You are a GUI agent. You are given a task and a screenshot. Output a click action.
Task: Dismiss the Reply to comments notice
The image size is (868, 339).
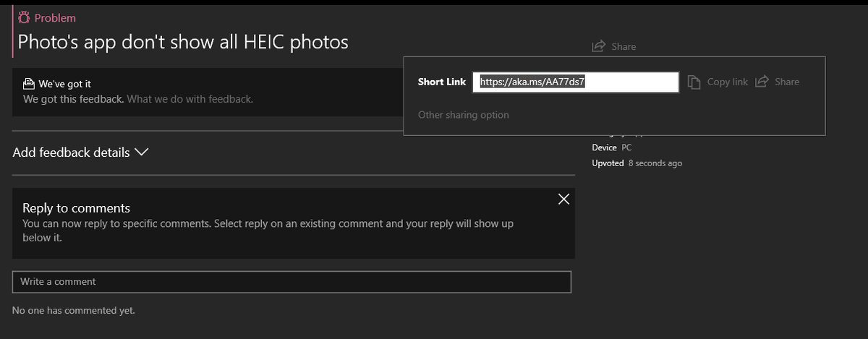pyautogui.click(x=564, y=199)
